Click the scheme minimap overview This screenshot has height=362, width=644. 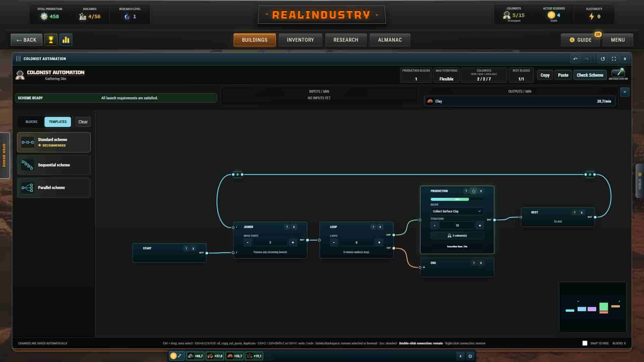click(593, 307)
